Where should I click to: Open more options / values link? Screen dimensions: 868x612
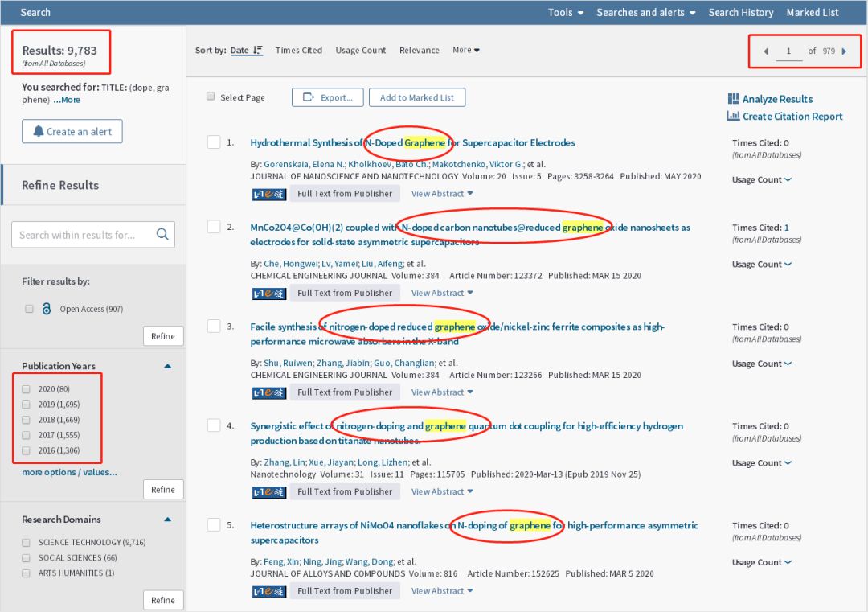pyautogui.click(x=69, y=472)
